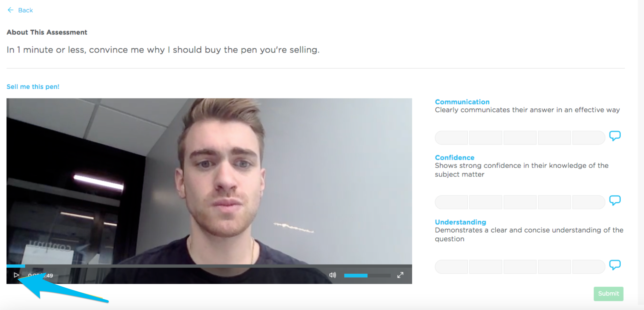
Task: Click on the candidate video frame
Action: pyautogui.click(x=209, y=181)
